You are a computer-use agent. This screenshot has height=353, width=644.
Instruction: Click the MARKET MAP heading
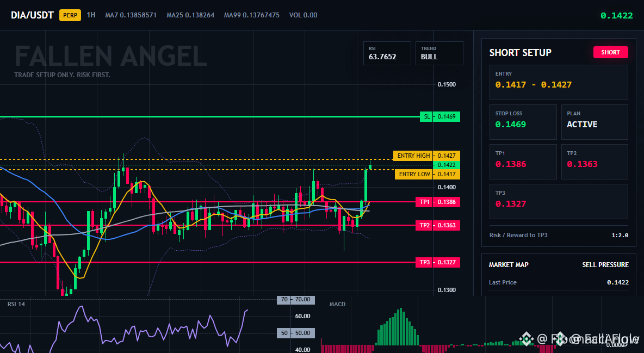coord(509,265)
